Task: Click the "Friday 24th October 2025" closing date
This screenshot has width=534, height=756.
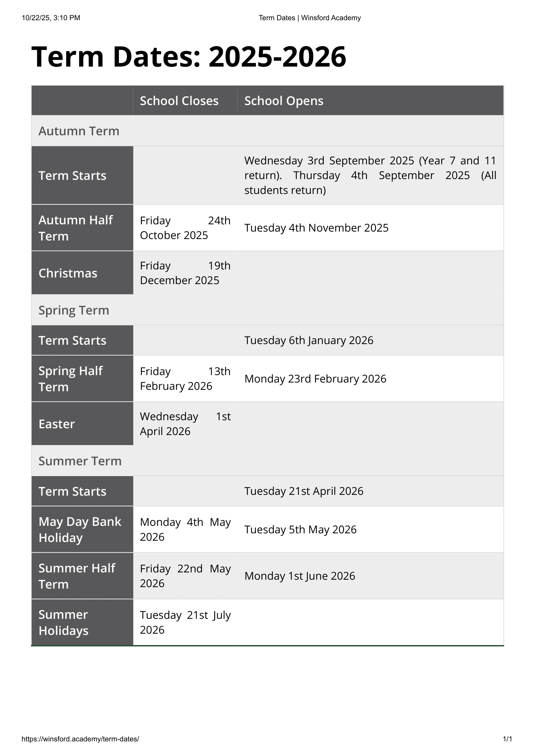Action: click(x=185, y=228)
